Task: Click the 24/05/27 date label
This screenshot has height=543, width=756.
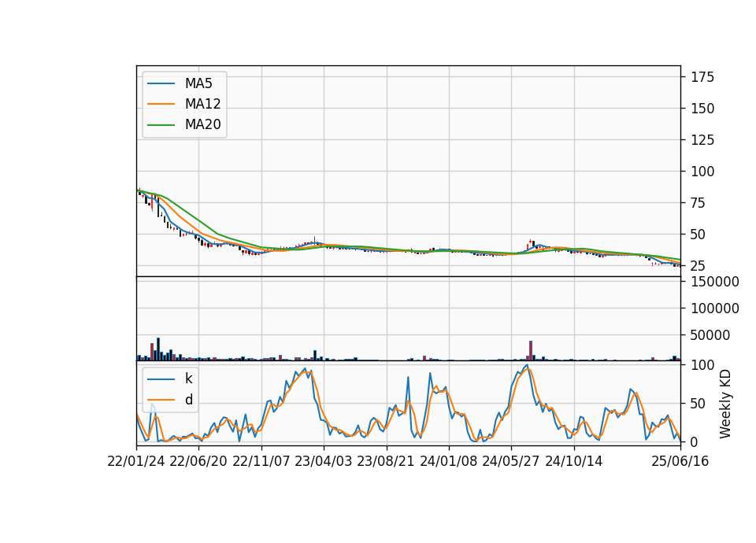Action: click(x=510, y=461)
